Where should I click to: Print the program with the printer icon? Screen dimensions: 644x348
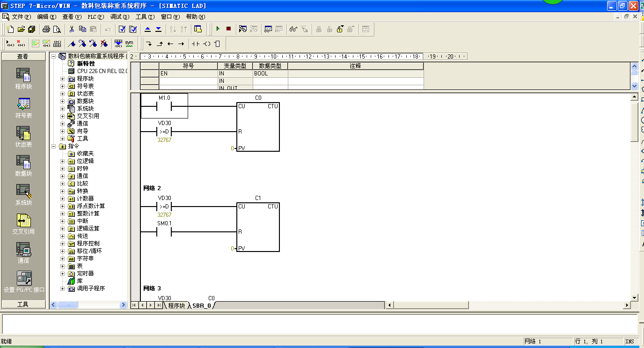(46, 29)
